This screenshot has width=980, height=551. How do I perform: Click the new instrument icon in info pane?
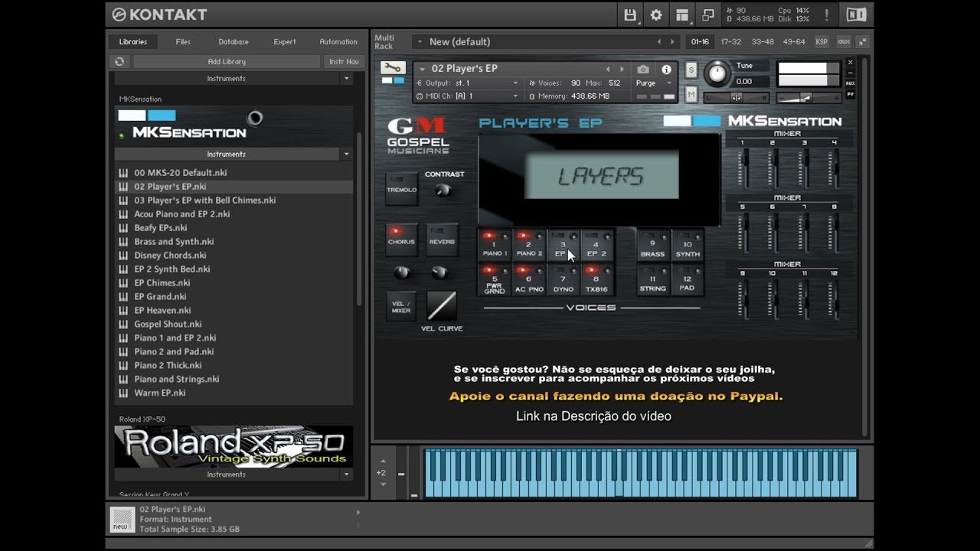pyautogui.click(x=122, y=518)
